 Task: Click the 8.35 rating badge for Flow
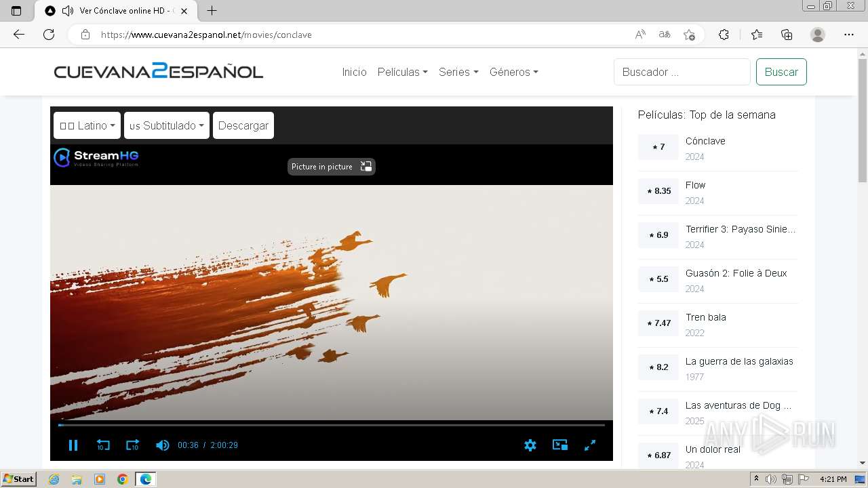click(x=658, y=191)
